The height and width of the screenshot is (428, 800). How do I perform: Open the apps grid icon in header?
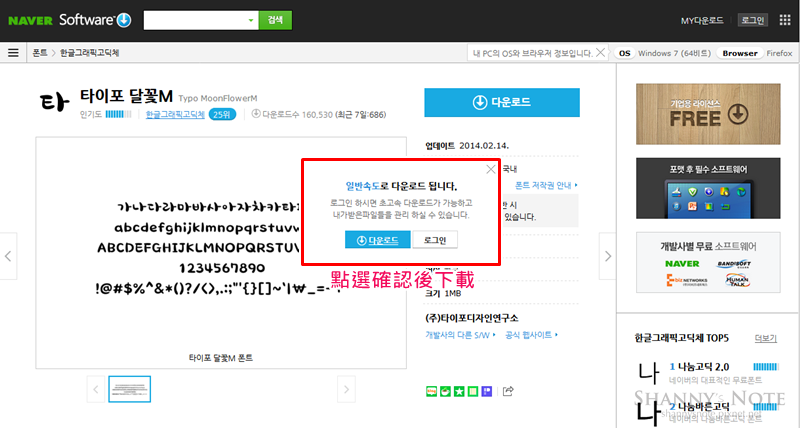click(785, 20)
